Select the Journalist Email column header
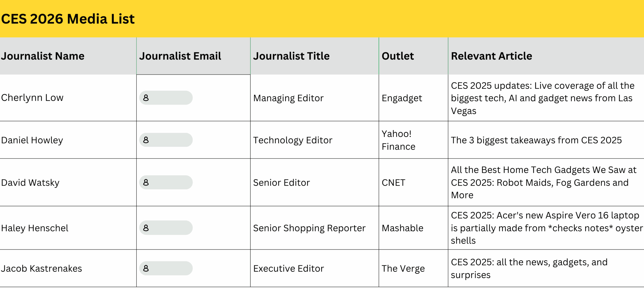 click(180, 56)
